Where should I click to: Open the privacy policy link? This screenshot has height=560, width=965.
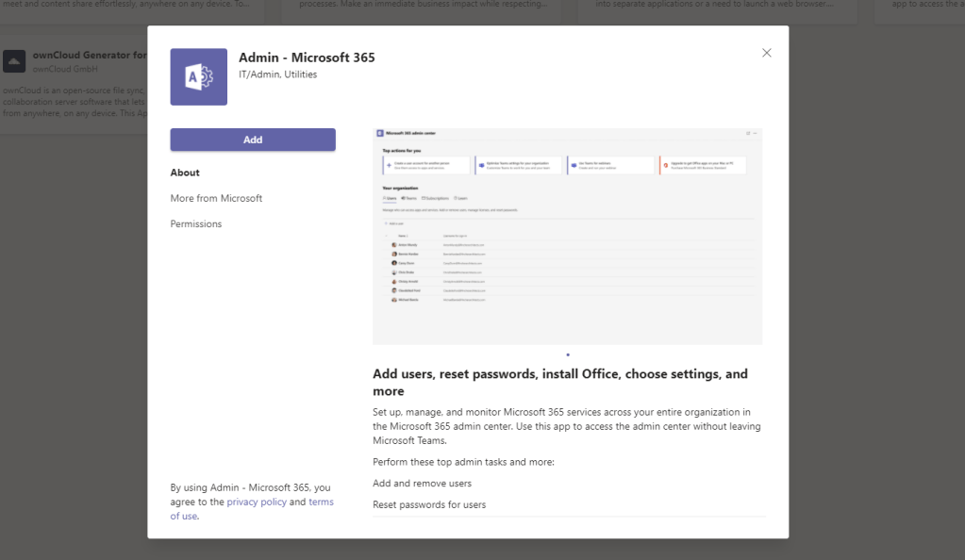pyautogui.click(x=256, y=502)
